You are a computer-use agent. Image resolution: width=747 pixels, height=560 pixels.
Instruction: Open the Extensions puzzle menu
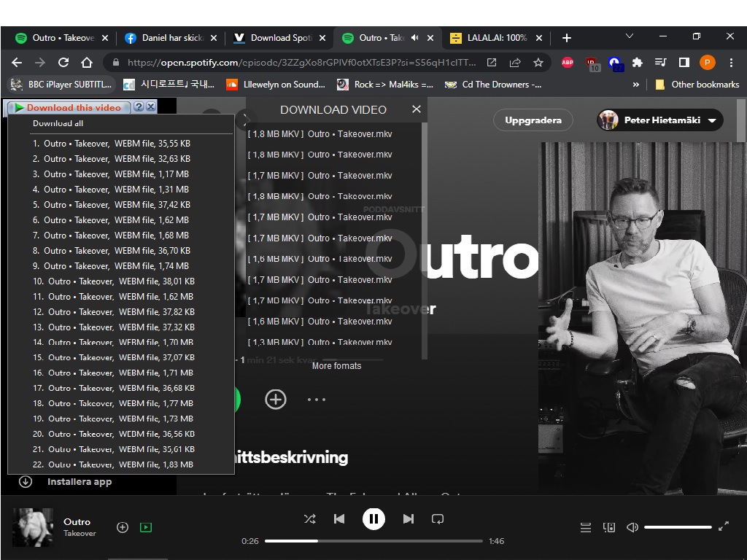click(x=637, y=63)
